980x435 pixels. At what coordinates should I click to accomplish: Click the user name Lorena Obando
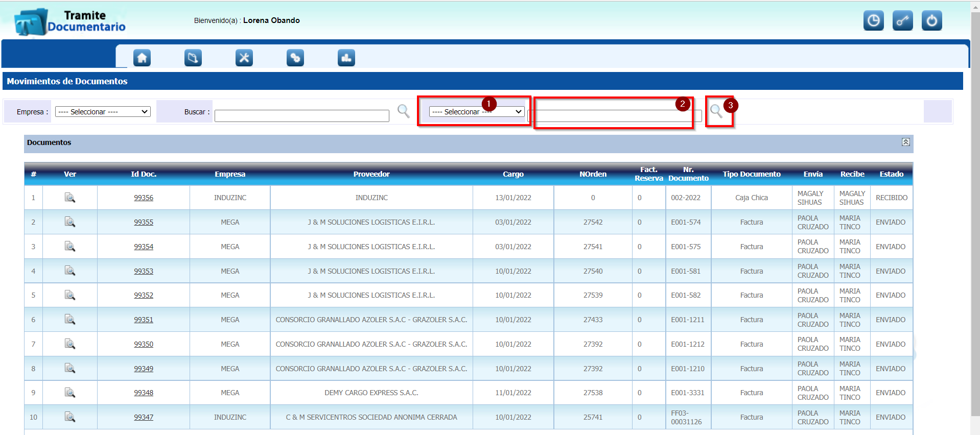(271, 20)
